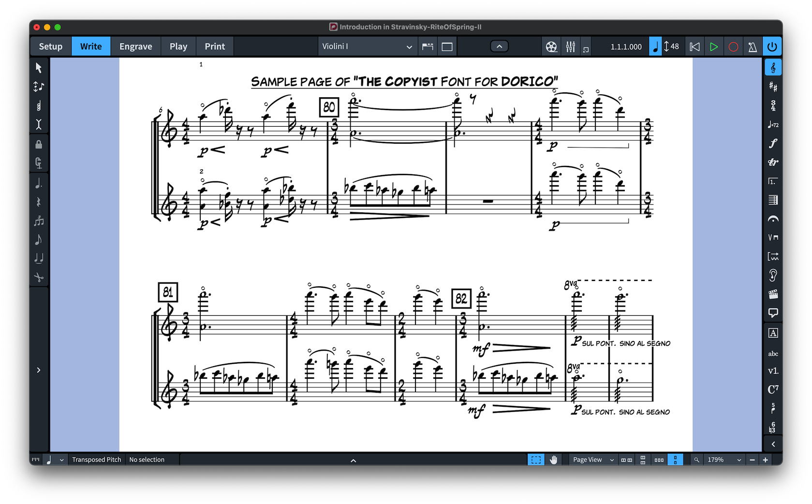Show galley view toggle in toolbar
812x504 pixels.
pos(428,47)
